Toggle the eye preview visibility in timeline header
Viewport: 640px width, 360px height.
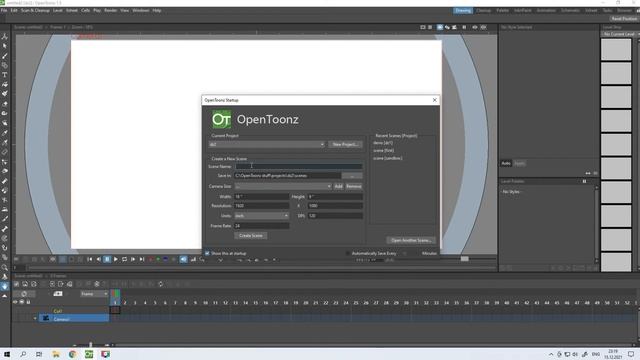[x=15, y=302]
